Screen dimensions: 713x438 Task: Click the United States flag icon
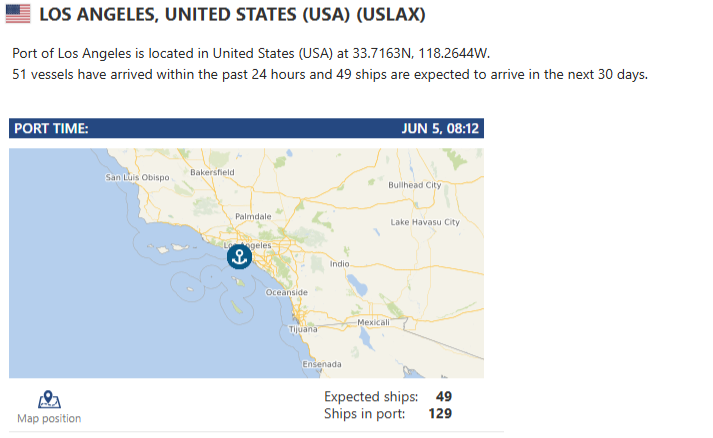tap(18, 14)
